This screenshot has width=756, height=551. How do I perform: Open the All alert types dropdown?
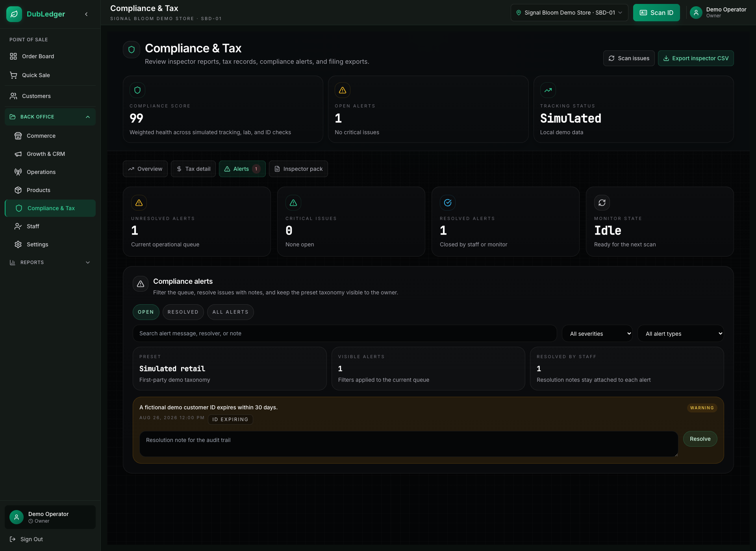coord(681,333)
